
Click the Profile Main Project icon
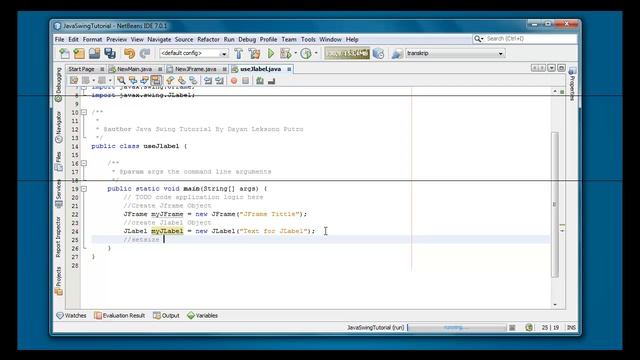(x=306, y=53)
